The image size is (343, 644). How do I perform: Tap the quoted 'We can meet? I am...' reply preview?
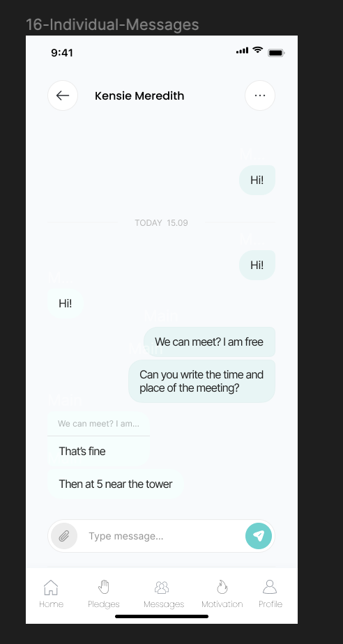pyautogui.click(x=98, y=424)
